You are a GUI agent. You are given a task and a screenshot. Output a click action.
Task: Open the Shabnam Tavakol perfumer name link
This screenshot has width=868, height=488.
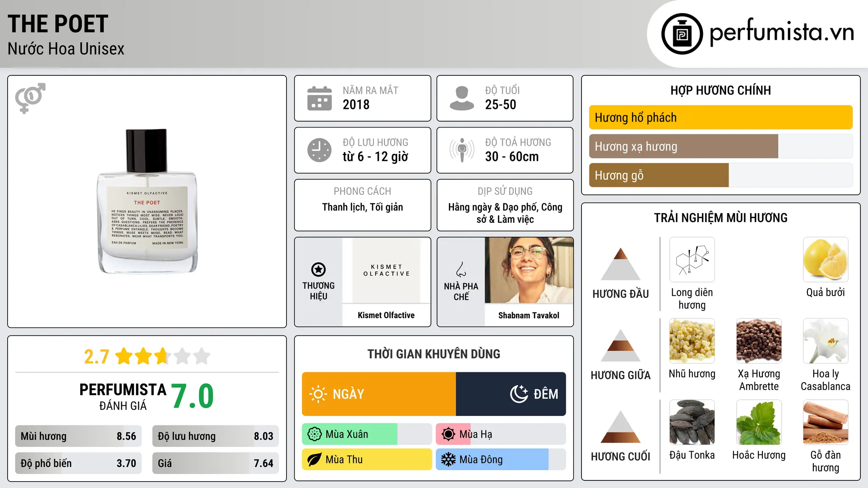pyautogui.click(x=529, y=315)
